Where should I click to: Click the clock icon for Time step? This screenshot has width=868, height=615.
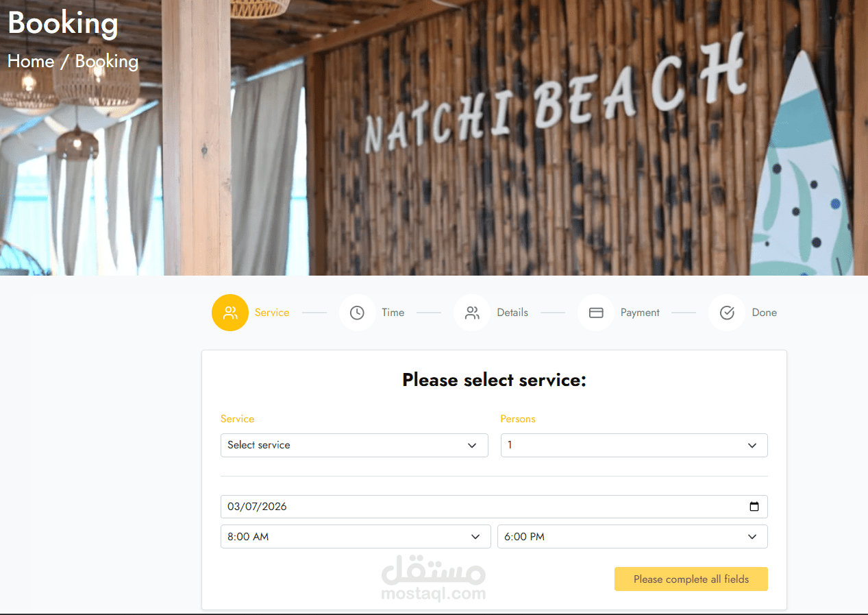[x=357, y=313]
